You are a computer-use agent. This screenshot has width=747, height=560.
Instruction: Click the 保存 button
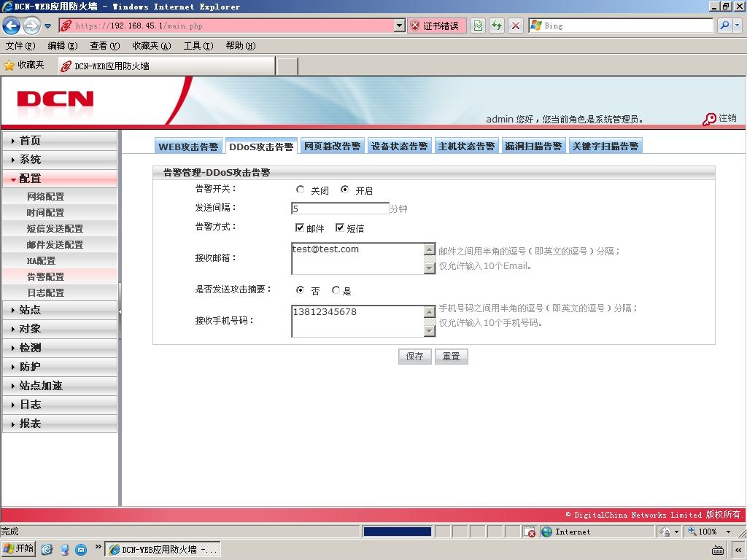tap(414, 356)
